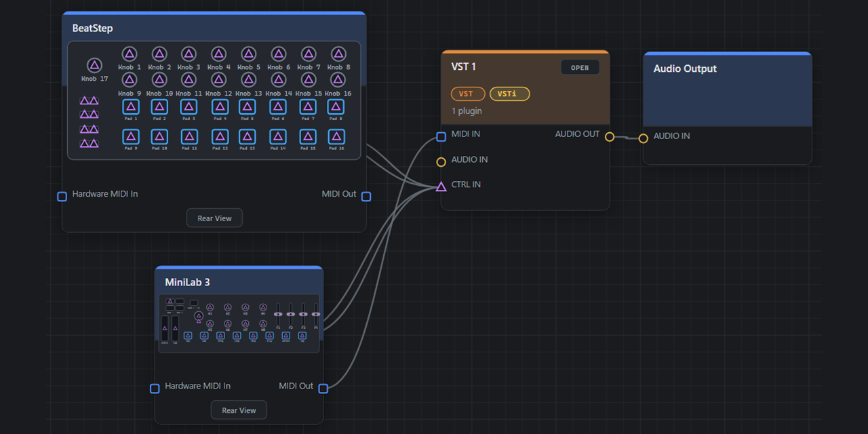Click the first pad on MiniLab 3
This screenshot has height=434, width=868.
point(188,336)
